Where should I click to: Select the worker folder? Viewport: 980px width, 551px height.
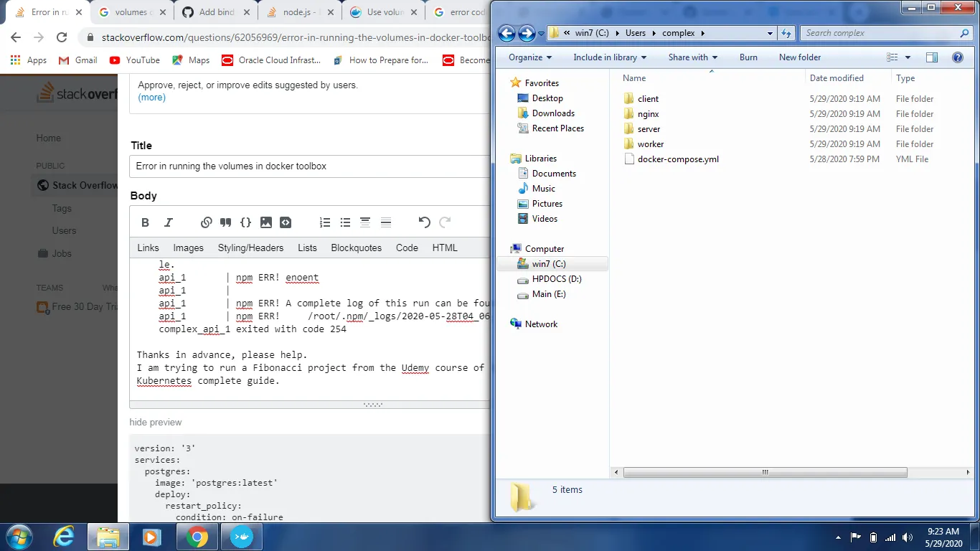[651, 144]
